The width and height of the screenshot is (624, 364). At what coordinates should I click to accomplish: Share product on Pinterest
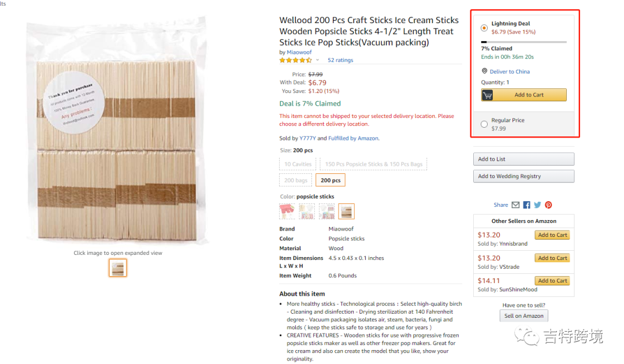point(548,205)
